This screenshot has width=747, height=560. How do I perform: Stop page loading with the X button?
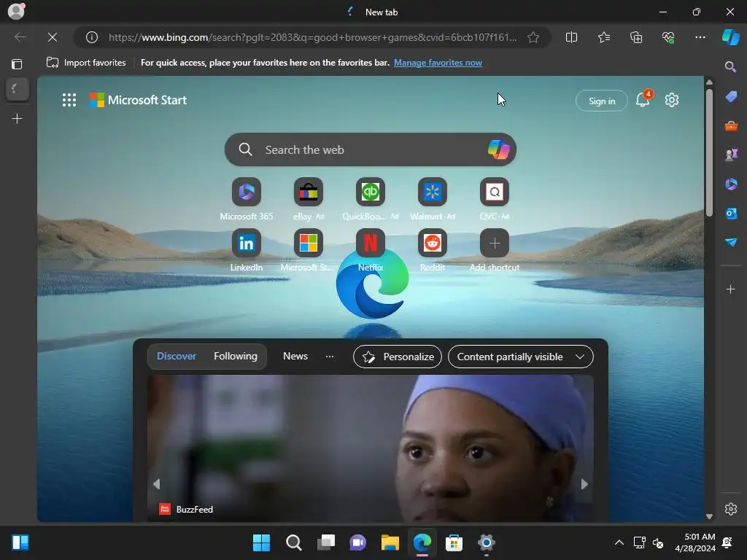click(x=53, y=37)
